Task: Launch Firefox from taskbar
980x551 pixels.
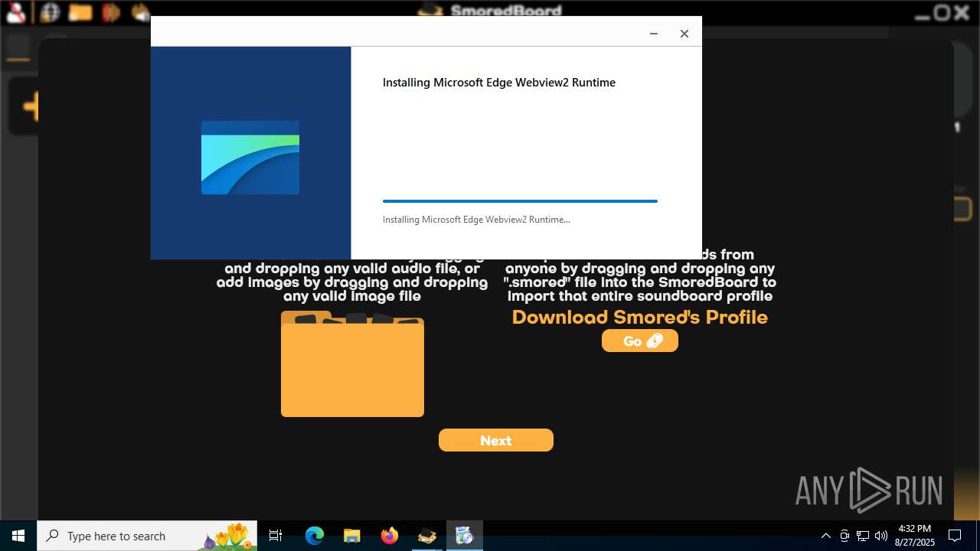Action: click(390, 536)
